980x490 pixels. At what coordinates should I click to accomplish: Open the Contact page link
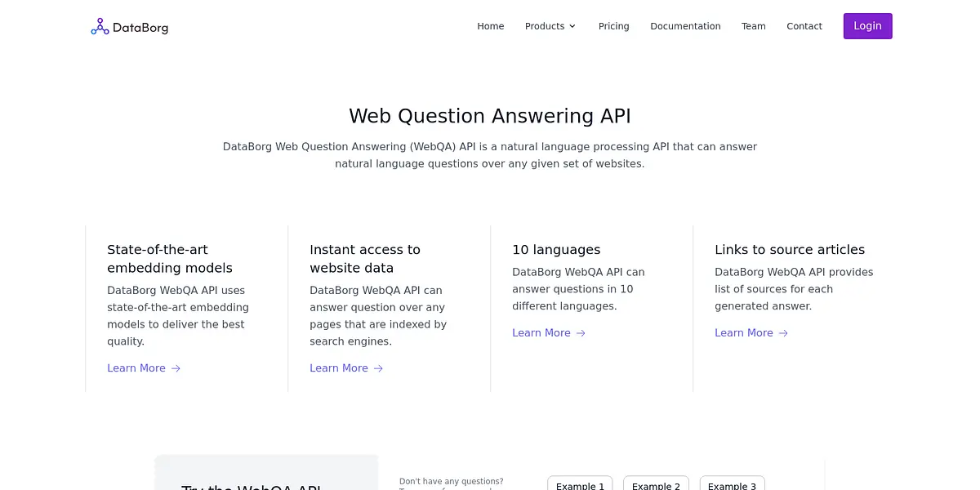(804, 26)
